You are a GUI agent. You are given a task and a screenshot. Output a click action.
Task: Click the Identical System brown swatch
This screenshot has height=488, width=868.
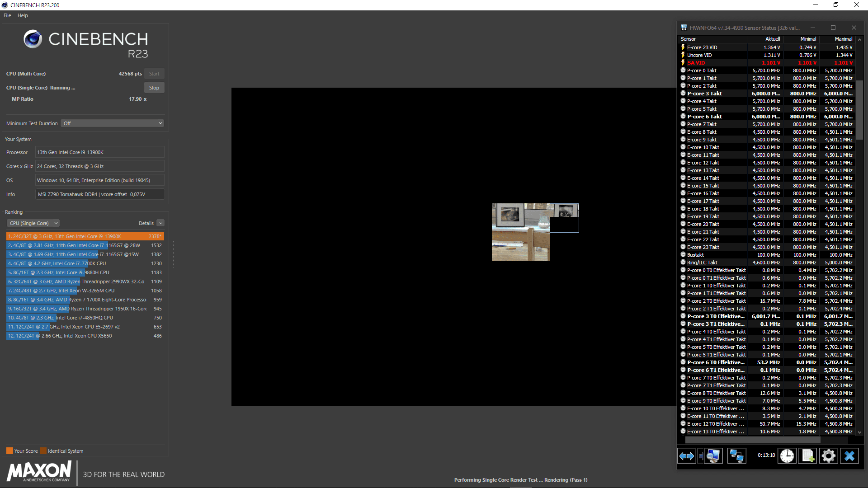43,450
